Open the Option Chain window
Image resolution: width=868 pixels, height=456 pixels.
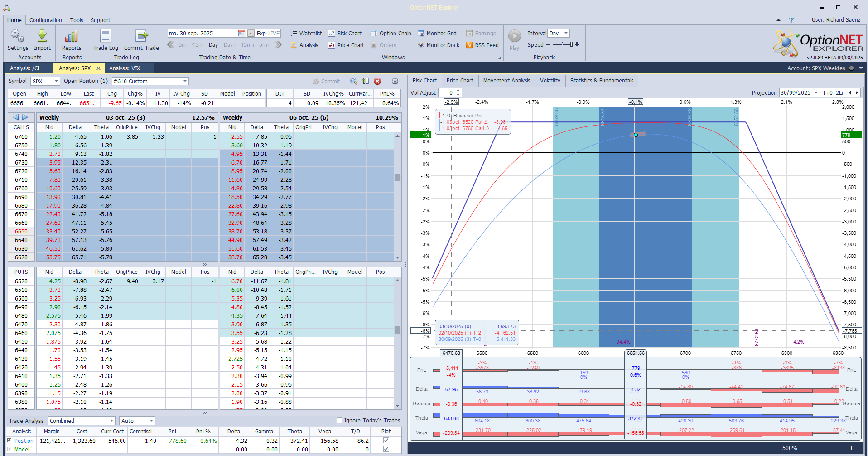391,33
